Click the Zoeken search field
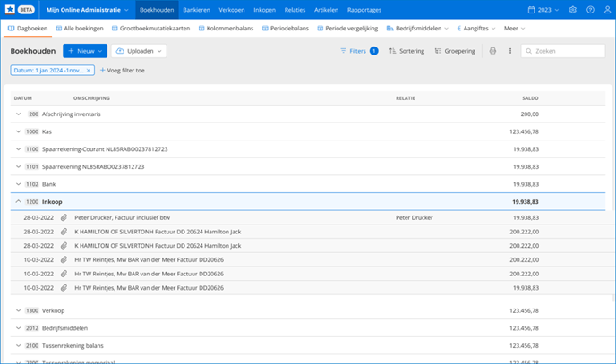Viewport: 616px width, 364px height. (x=568, y=51)
